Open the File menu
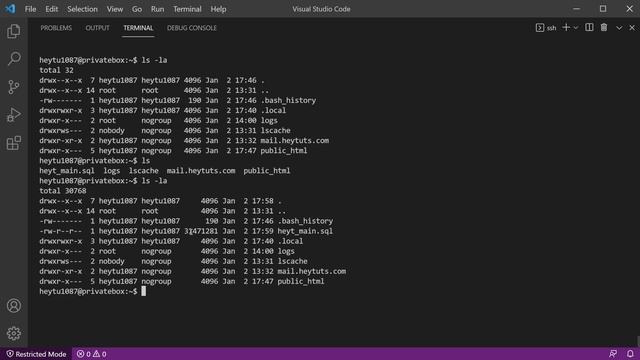The width and height of the screenshot is (640, 360). pos(30,9)
